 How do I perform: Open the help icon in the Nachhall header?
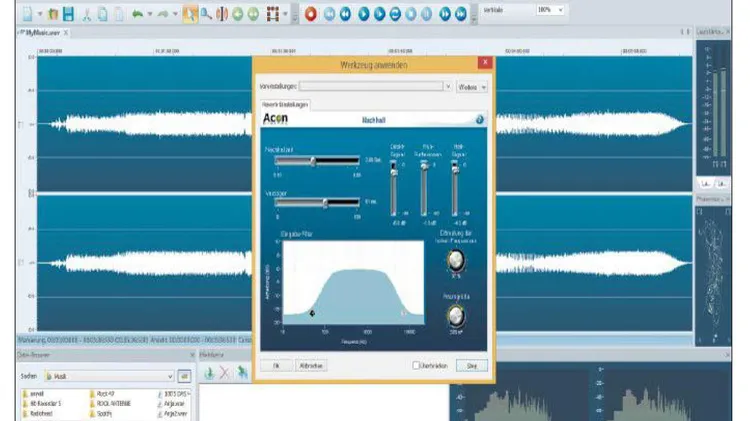tap(479, 120)
